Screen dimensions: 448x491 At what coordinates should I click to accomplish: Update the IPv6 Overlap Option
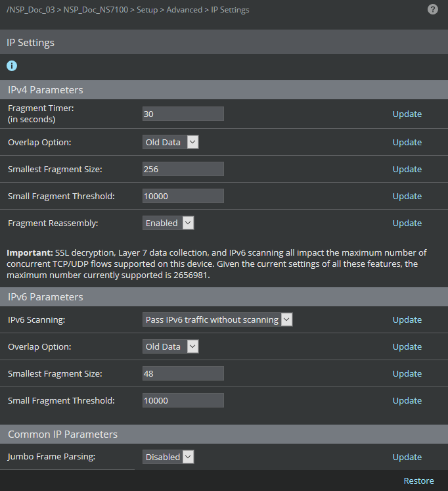click(x=407, y=346)
